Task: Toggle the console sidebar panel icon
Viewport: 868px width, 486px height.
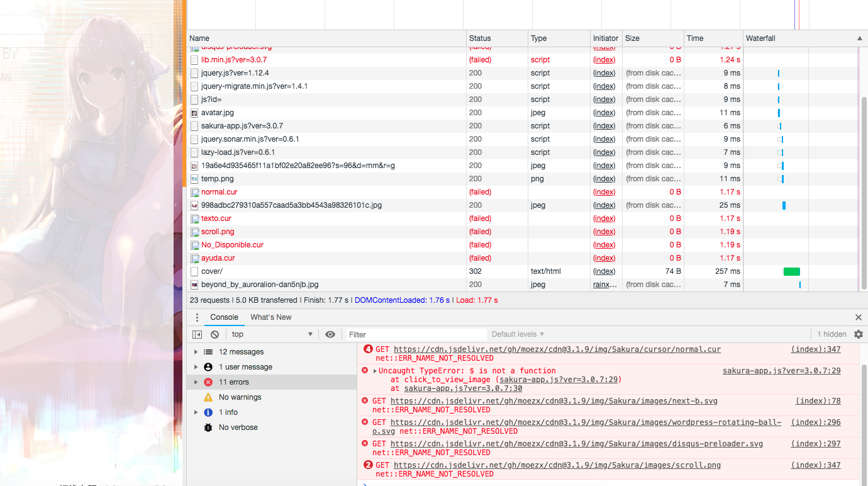Action: (198, 334)
